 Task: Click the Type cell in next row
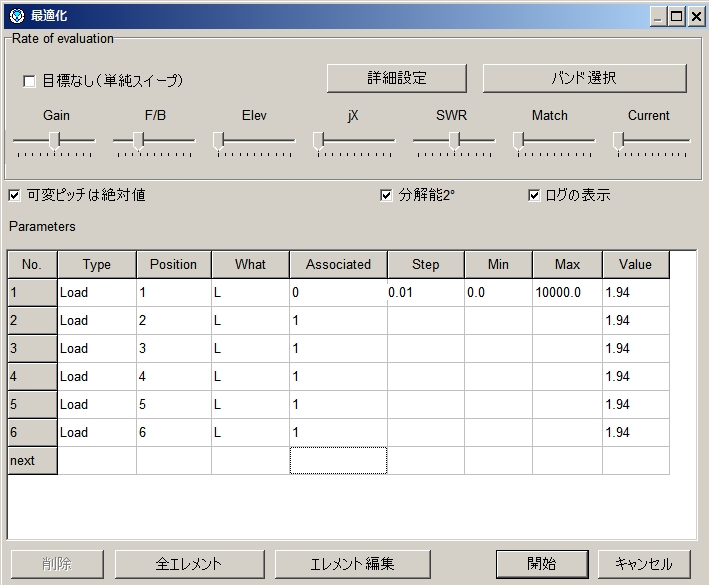click(x=96, y=461)
